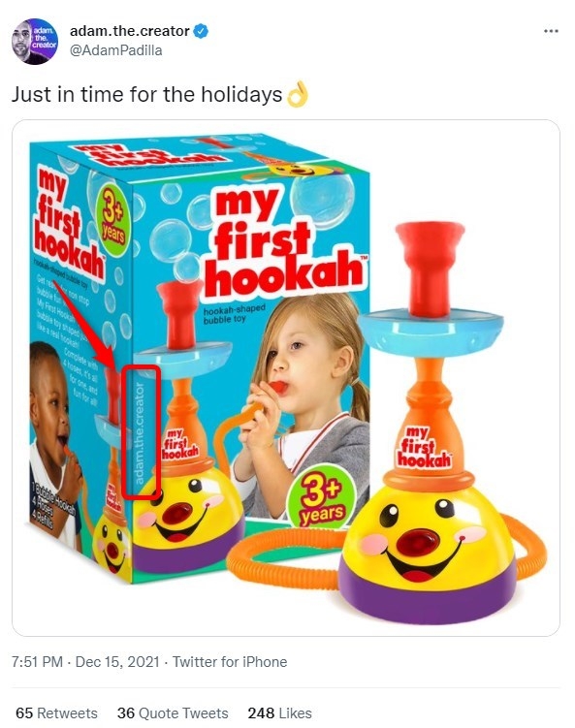Open the @AdamPadilla handle link

(x=115, y=50)
